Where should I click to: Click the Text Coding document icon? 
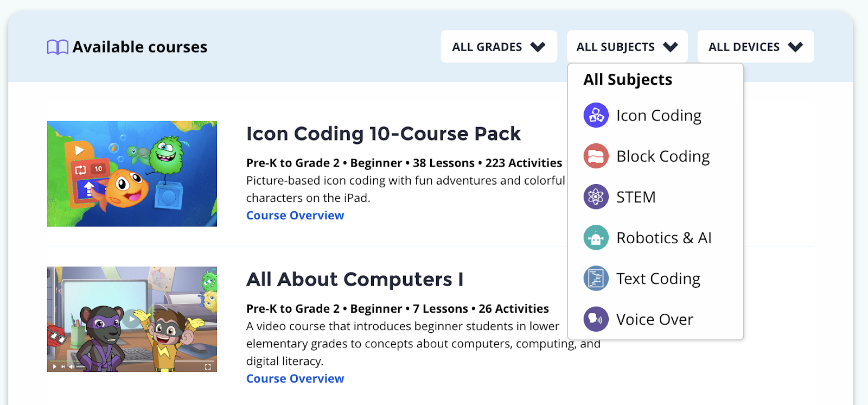596,278
